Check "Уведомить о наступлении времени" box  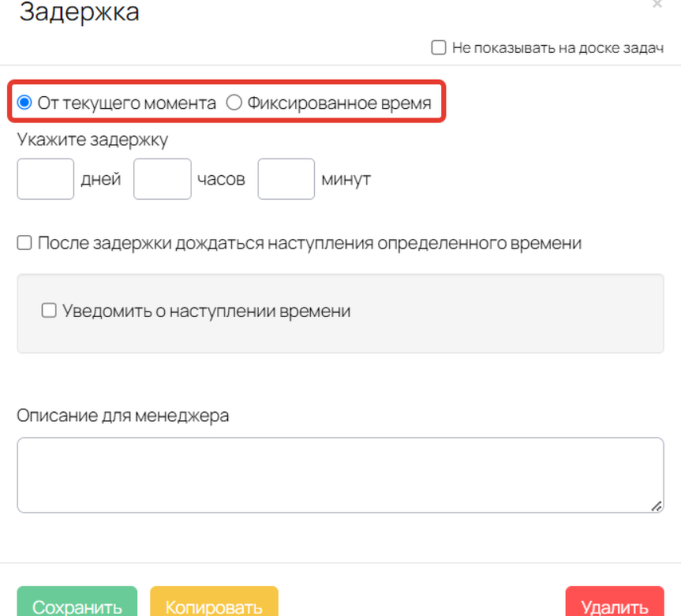pyautogui.click(x=49, y=311)
